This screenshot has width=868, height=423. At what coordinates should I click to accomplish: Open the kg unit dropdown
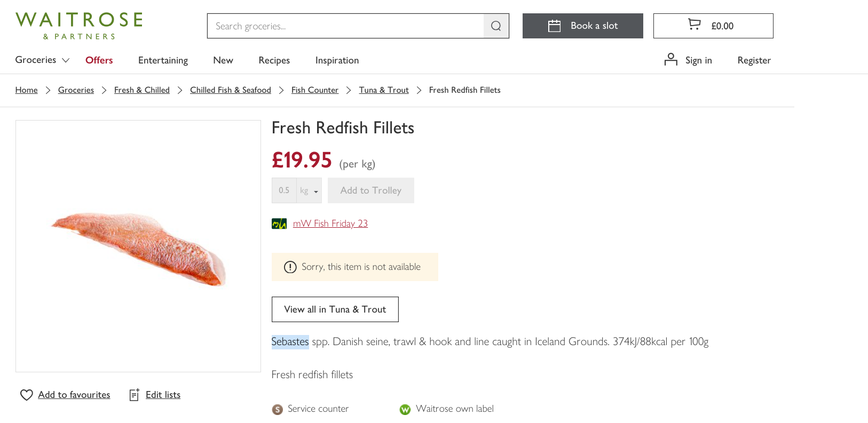[309, 191]
